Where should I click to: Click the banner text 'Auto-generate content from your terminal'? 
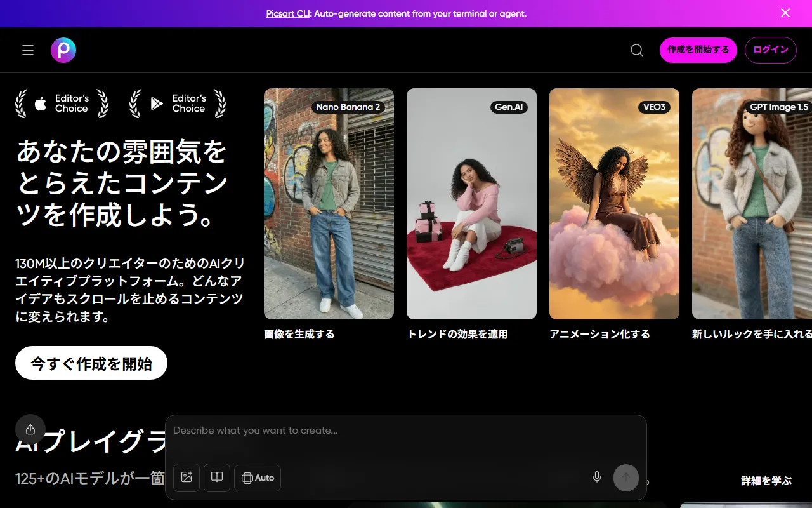(420, 13)
